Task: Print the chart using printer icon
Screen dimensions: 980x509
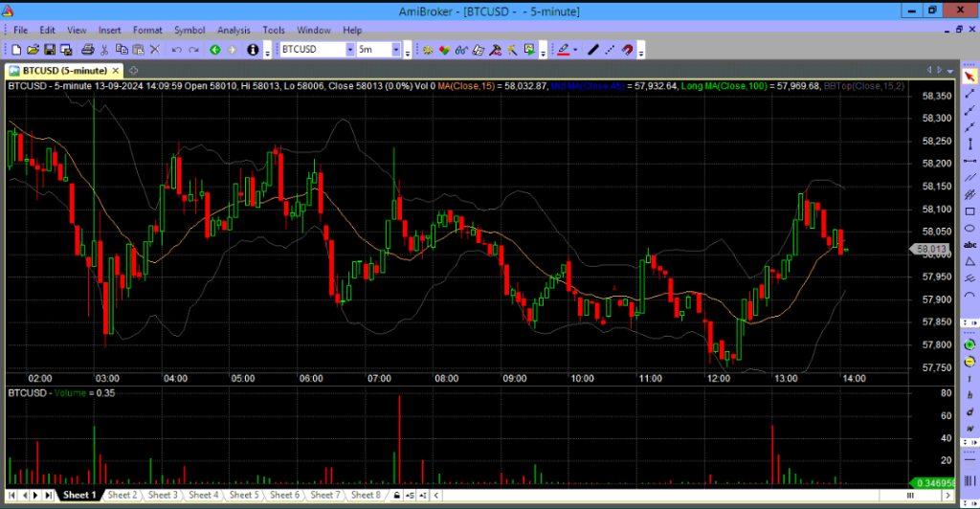Action: 87,50
